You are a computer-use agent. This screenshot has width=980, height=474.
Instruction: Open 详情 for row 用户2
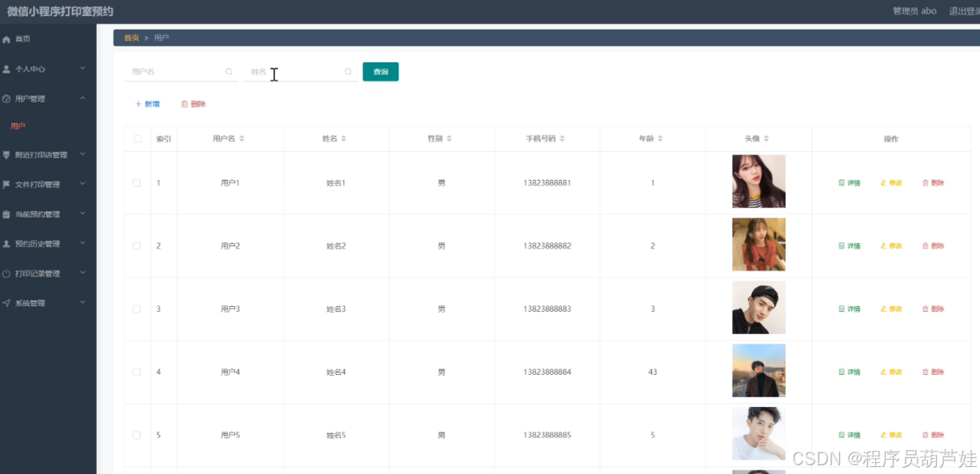[850, 246]
